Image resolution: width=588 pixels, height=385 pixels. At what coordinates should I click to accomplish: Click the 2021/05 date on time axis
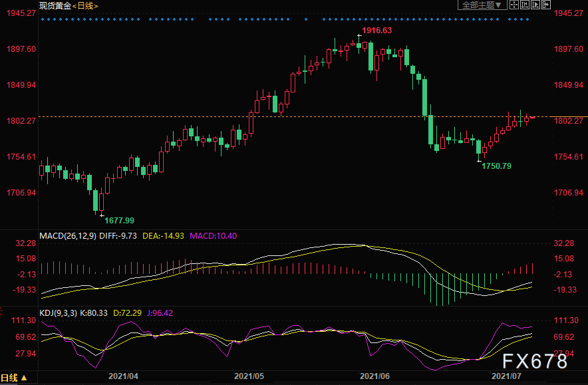248,376
